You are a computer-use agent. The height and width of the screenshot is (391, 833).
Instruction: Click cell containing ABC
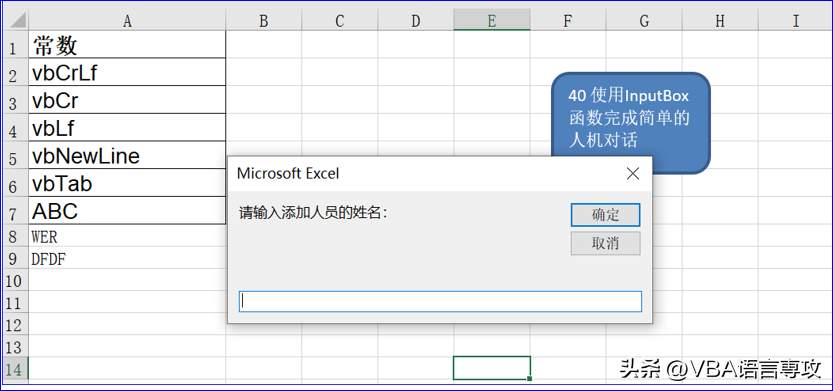pos(127,210)
